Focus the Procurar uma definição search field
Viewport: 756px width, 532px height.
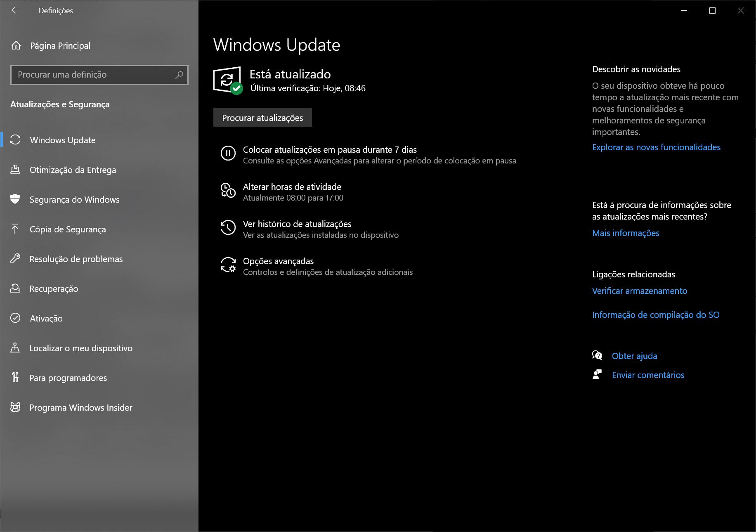pyautogui.click(x=99, y=75)
